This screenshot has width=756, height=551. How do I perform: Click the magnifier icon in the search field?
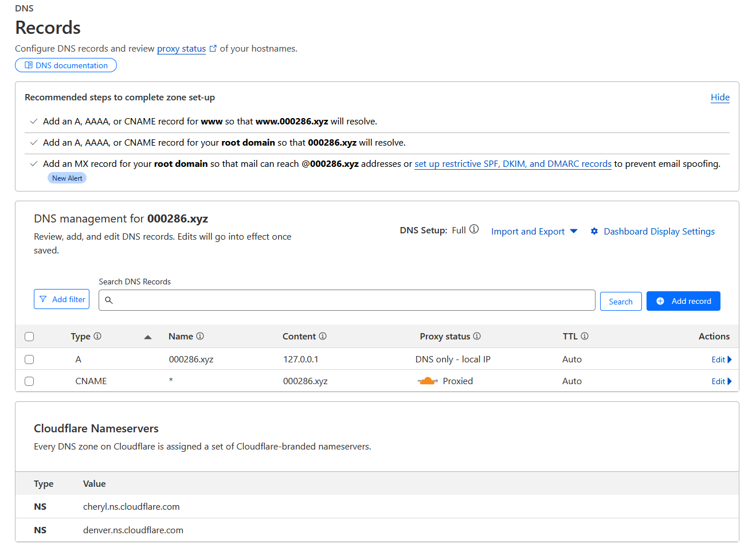[109, 300]
